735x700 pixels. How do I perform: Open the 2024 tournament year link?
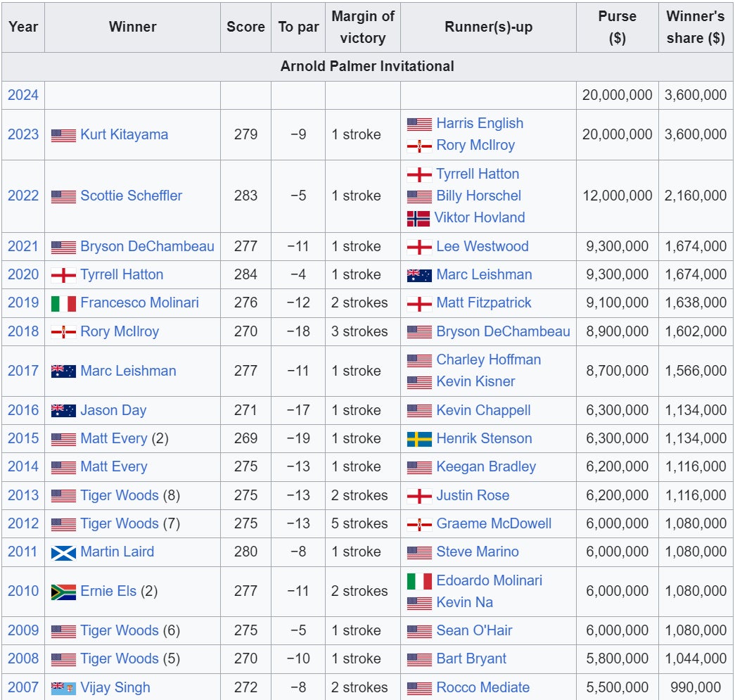(x=23, y=95)
